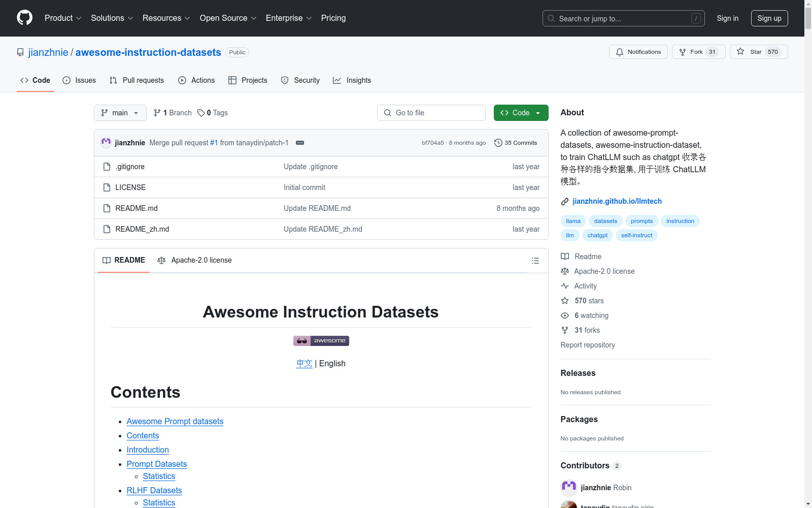This screenshot has width=812, height=508.
Task: Click jianzhnie's avatar in commit bar
Action: click(x=106, y=143)
